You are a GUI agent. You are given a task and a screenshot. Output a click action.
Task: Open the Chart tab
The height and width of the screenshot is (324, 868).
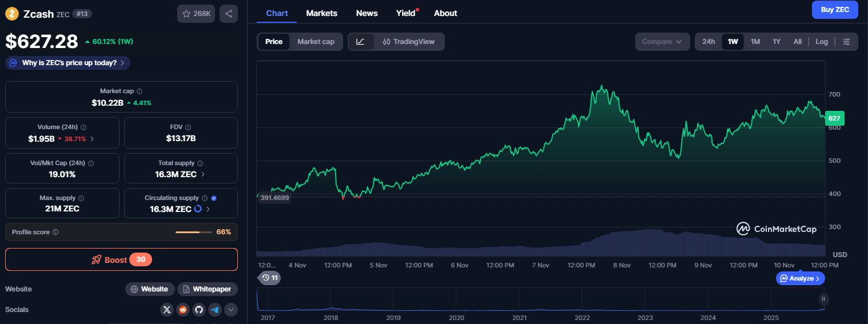277,13
